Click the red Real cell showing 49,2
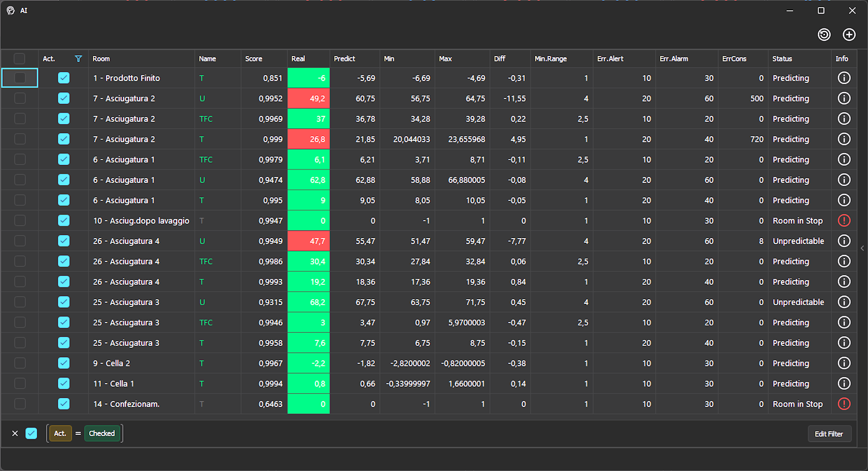Viewport: 868px width, 471px height. (309, 99)
